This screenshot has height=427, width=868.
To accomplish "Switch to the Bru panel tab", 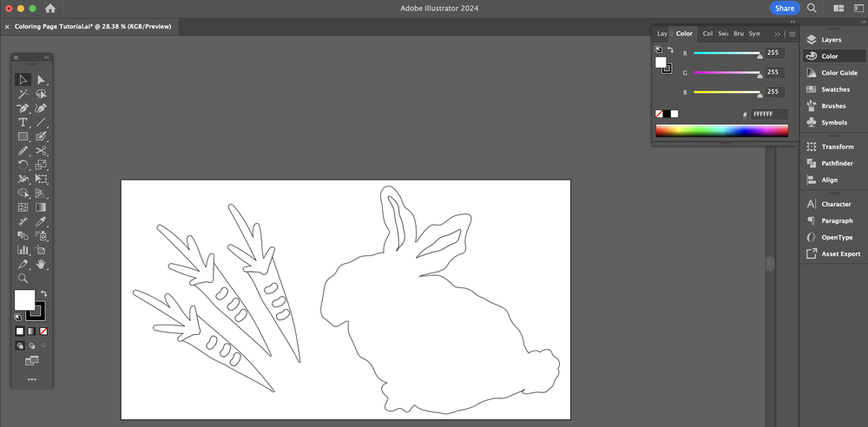I will point(739,34).
